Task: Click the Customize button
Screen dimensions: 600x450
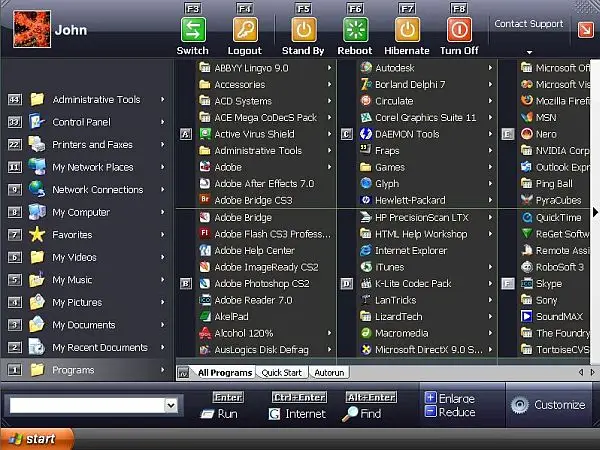Action: point(548,405)
